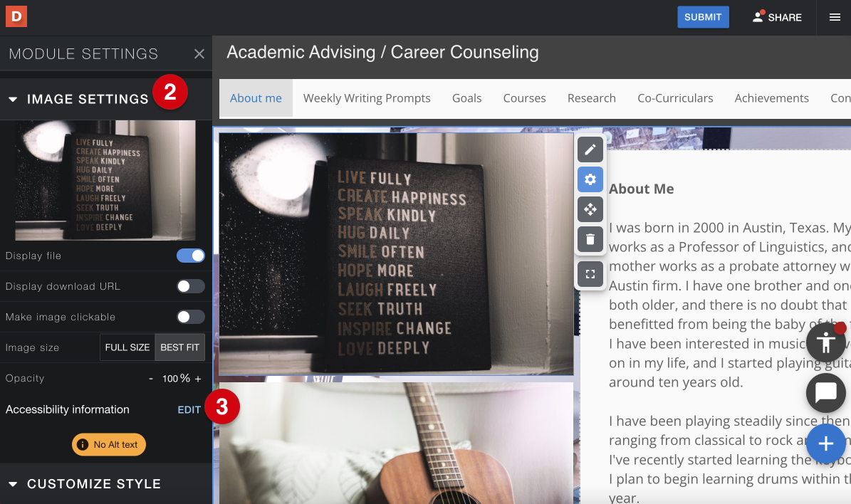Select the quote sign image on page
The height and width of the screenshot is (504, 851).
point(396,254)
